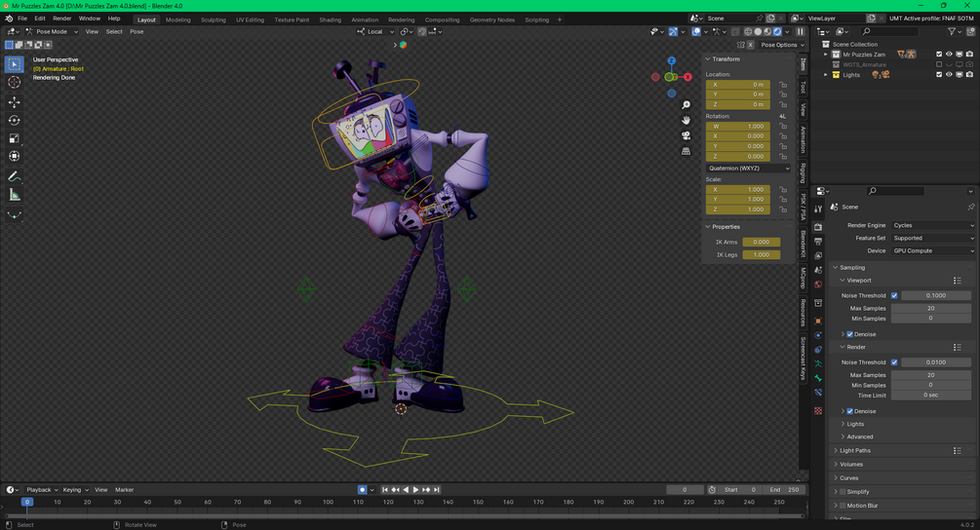Screen dimensions: 980x530
Task: Open the Tool properties tab icon
Action: pyautogui.click(x=818, y=209)
